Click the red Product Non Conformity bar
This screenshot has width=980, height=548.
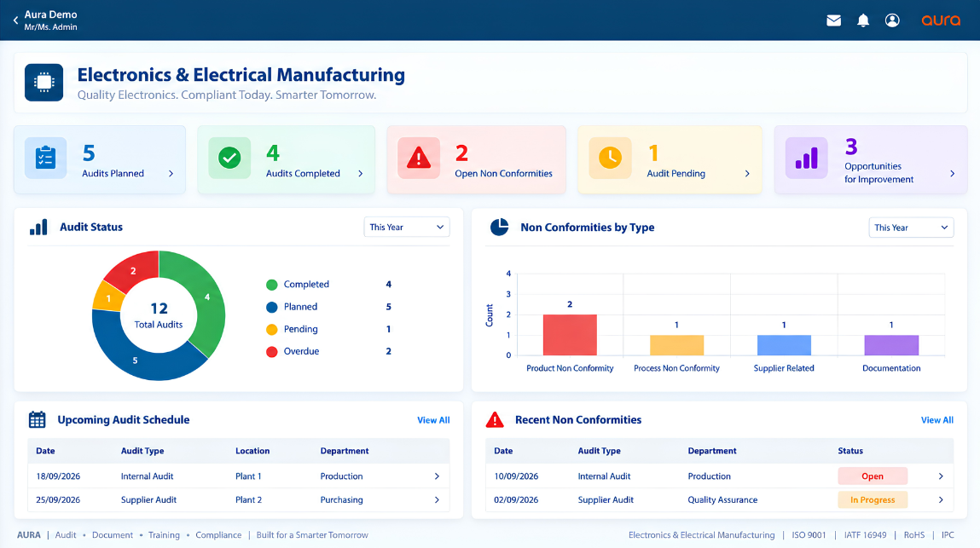coord(570,335)
